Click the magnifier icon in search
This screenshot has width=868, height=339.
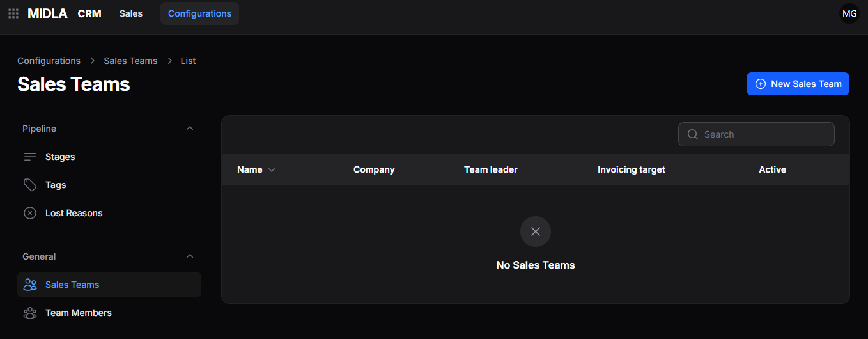[693, 134]
